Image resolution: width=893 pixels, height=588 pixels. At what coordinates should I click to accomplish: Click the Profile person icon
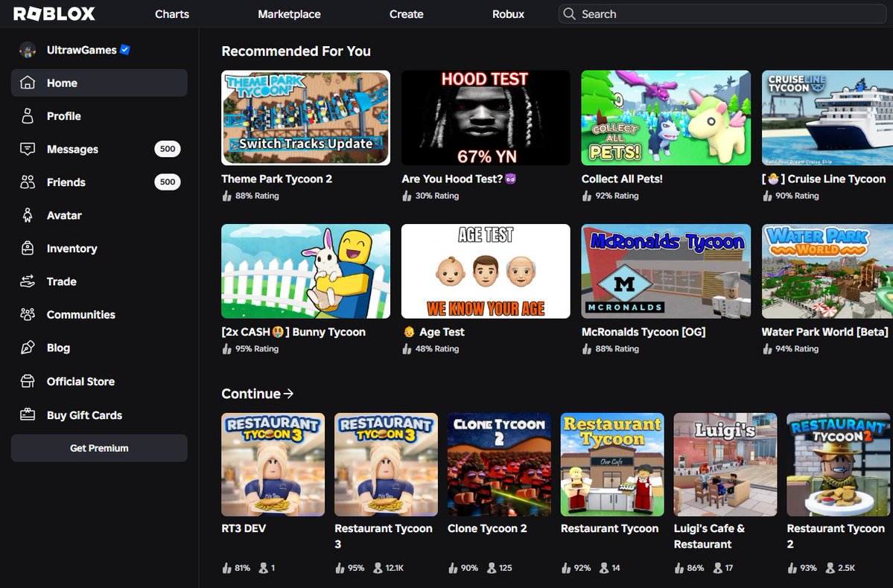click(x=28, y=115)
